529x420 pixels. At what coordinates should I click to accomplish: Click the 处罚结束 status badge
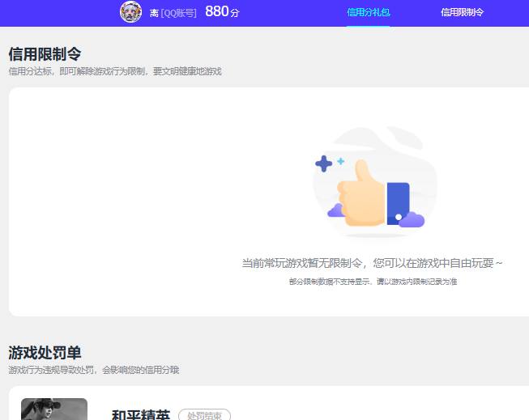point(204,414)
